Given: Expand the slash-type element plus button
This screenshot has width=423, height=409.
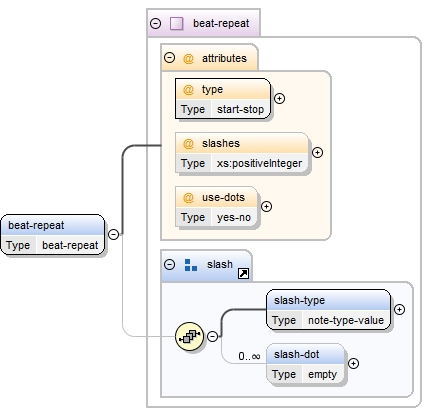Looking at the screenshot, I should 399,310.
